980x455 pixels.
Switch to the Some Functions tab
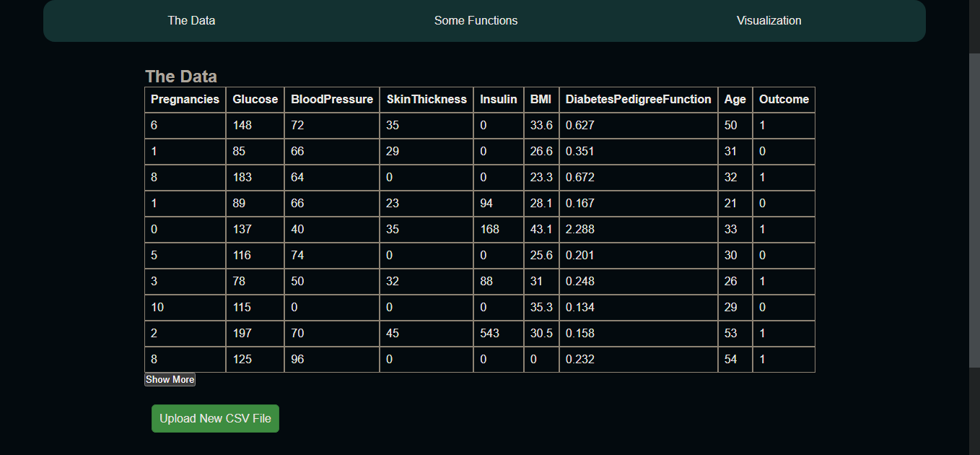(x=476, y=20)
